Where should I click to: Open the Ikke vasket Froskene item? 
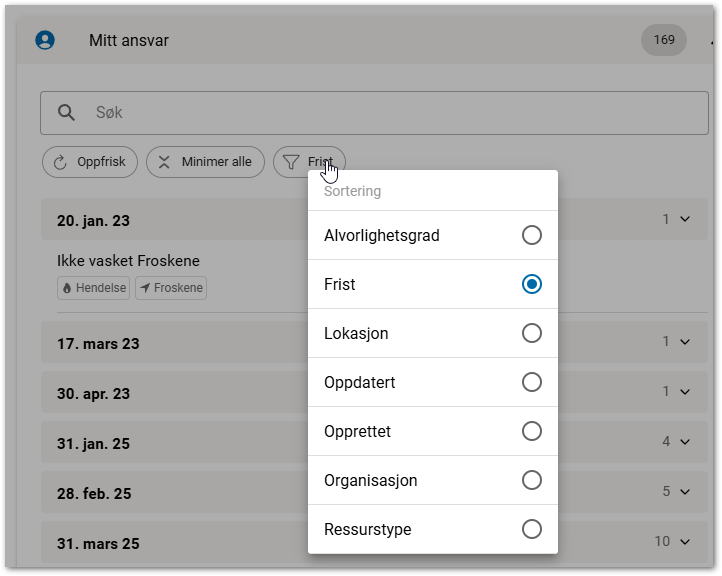128,262
